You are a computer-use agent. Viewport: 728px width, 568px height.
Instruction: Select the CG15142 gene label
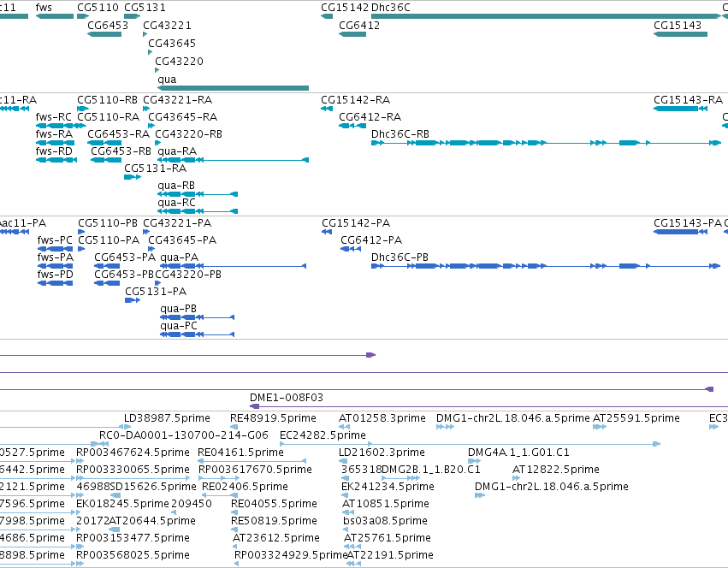pos(345,8)
